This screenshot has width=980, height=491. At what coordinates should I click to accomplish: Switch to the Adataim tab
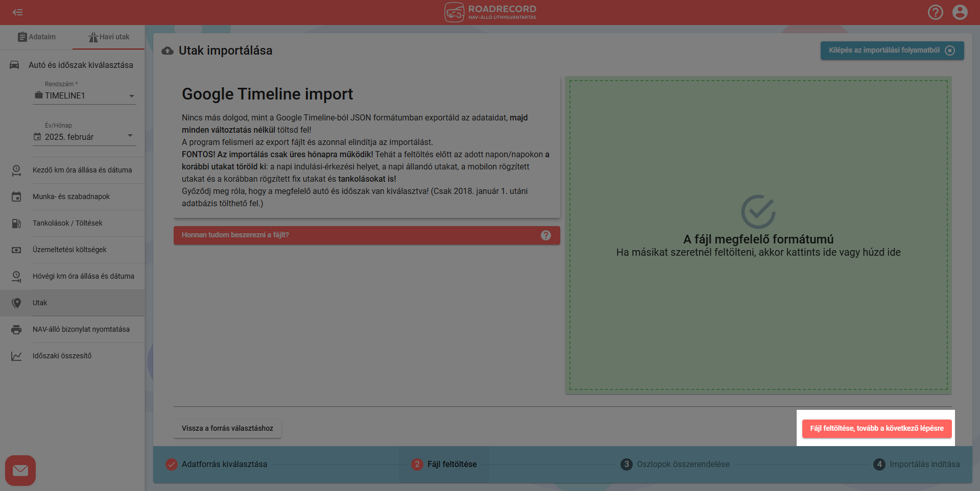point(36,37)
